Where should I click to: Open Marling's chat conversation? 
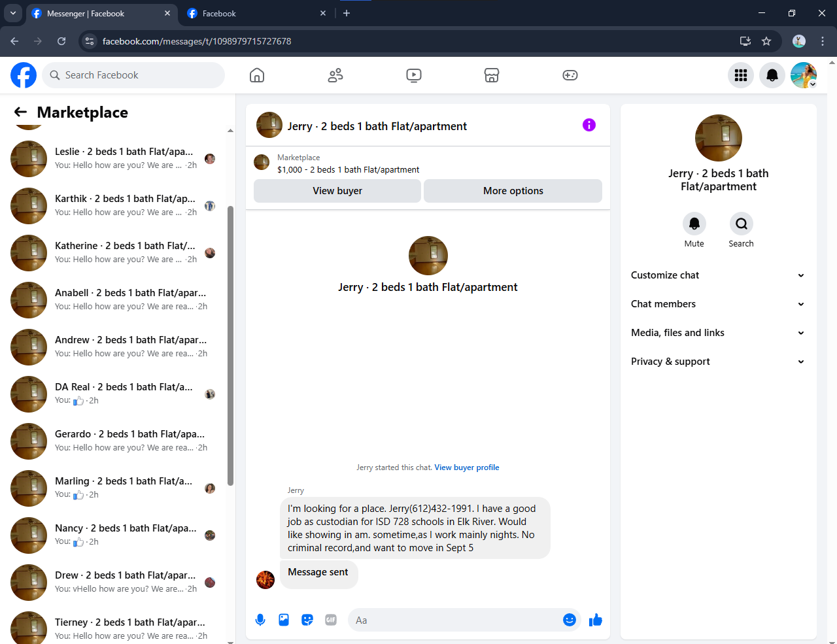pyautogui.click(x=114, y=488)
